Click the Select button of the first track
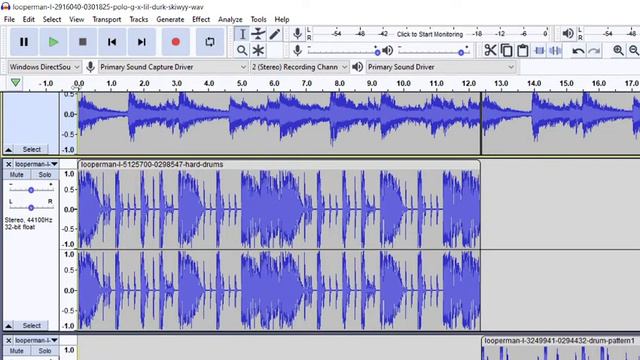 click(x=31, y=149)
